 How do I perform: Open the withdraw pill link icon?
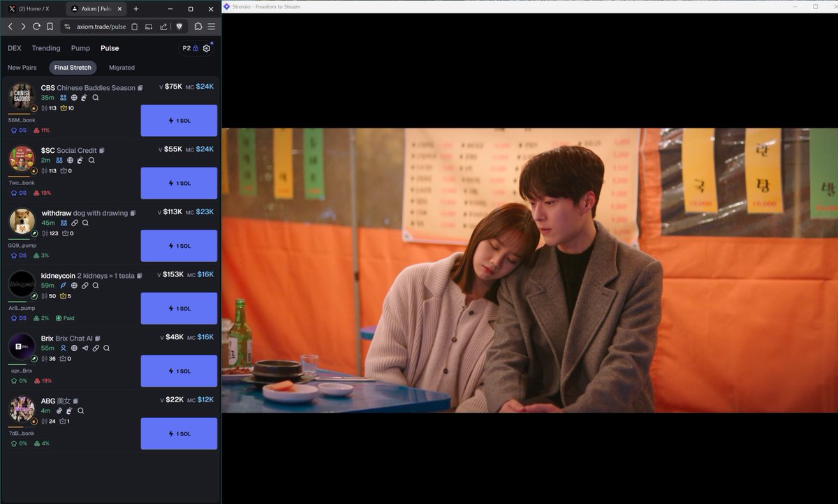coord(75,223)
